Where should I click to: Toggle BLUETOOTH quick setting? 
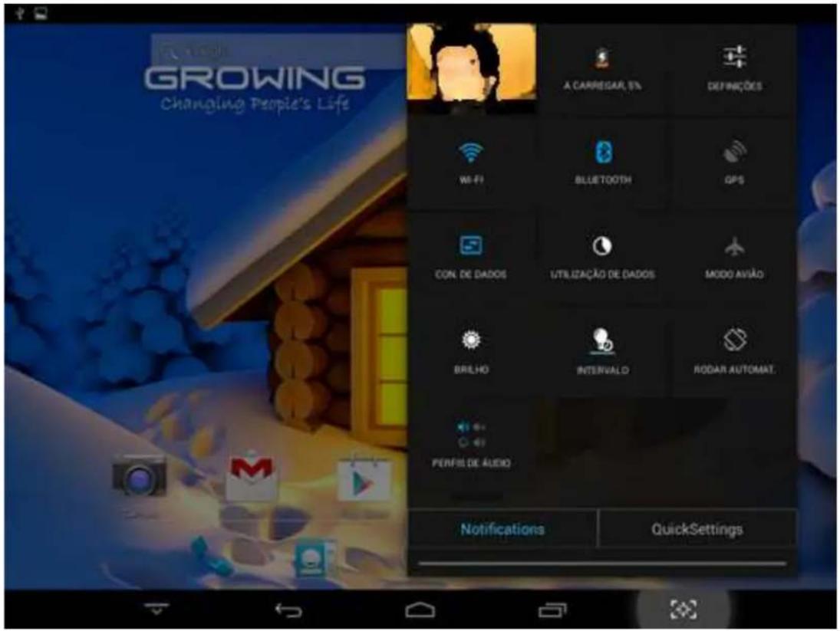pos(603,163)
